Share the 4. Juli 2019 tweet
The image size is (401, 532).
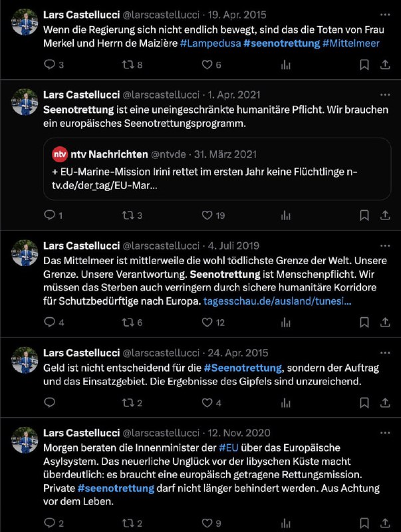coord(385,322)
